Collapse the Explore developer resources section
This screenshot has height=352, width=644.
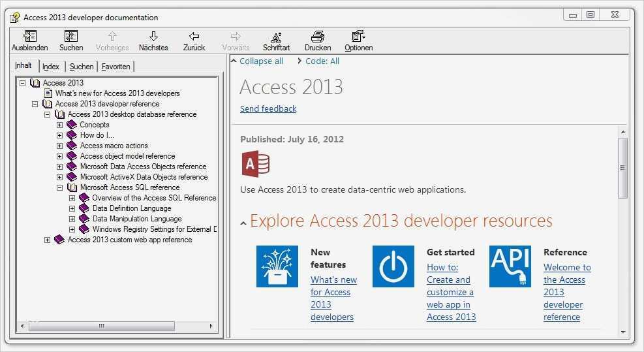243,223
